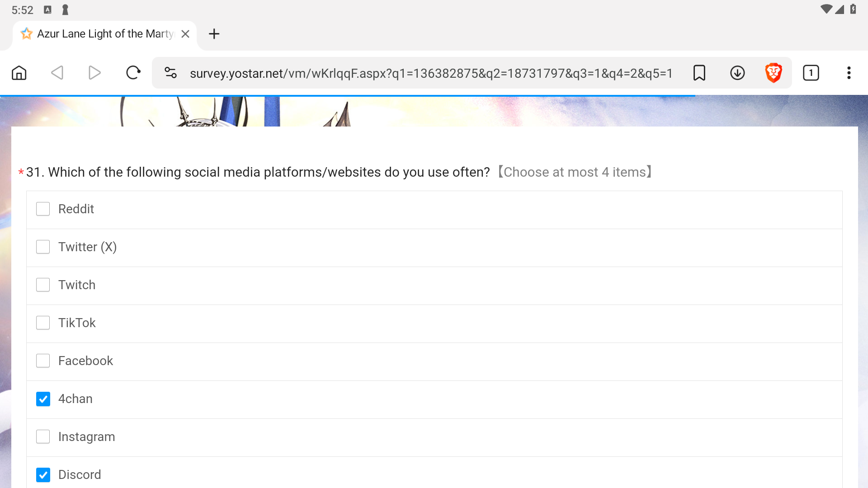
Task: Open site settings icon in address bar
Action: pyautogui.click(x=170, y=73)
